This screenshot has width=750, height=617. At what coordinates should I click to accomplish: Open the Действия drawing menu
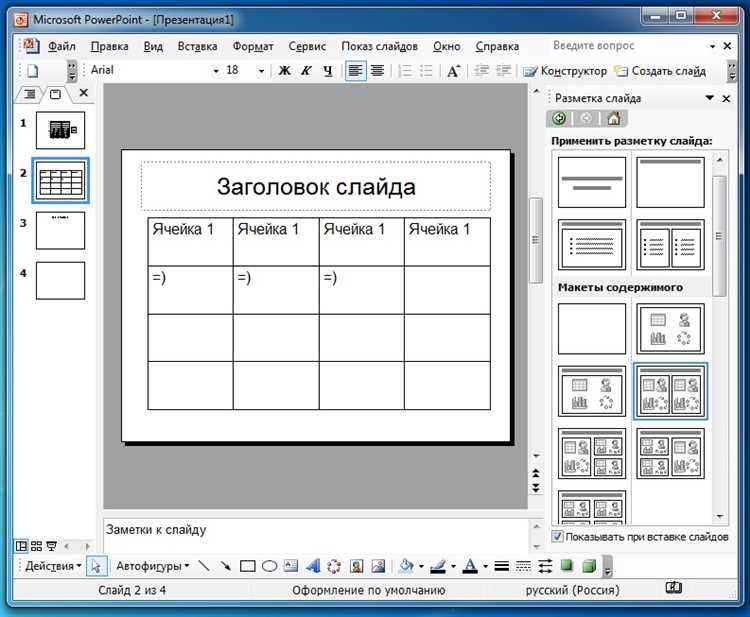pos(53,566)
